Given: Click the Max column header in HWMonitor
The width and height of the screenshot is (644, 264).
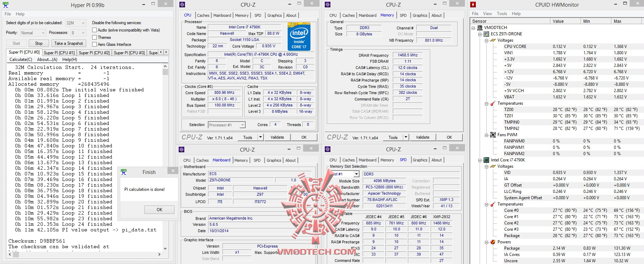Looking at the screenshot, I should pyautogui.click(x=628, y=21).
